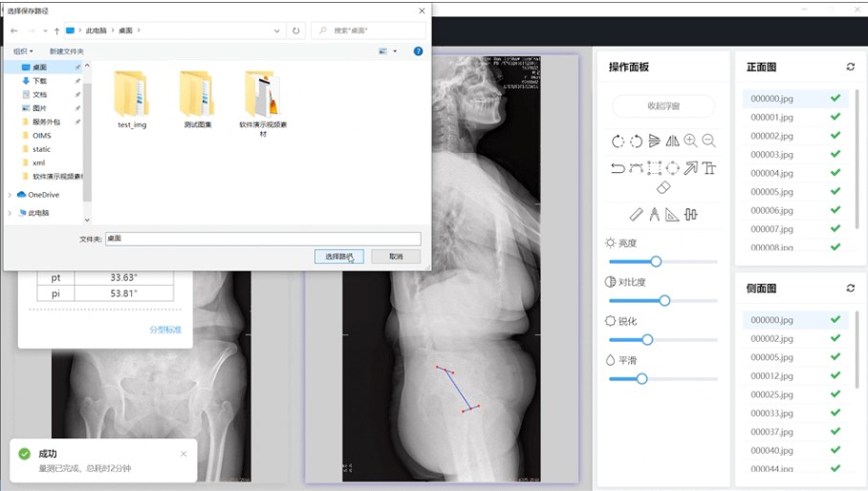
Task: Refresh the 侧面图 file list
Action: click(850, 288)
